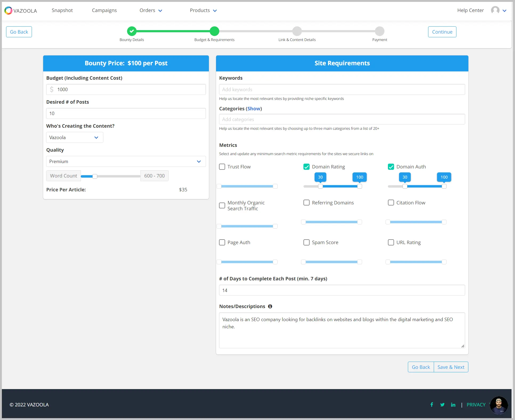Click the Vazoola logo

click(21, 10)
